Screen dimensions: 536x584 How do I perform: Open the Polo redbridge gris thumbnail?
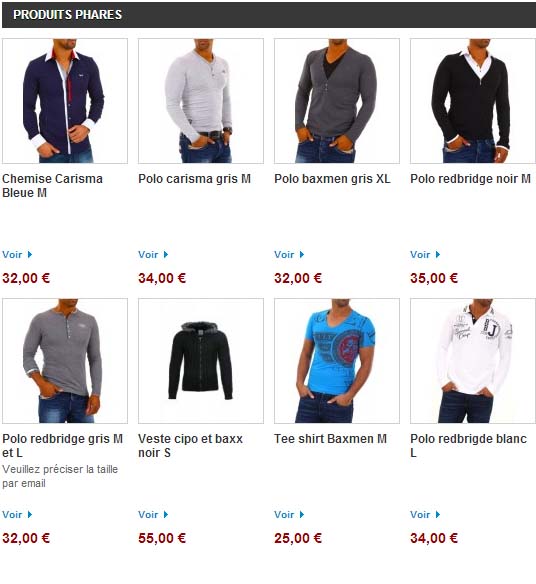(x=65, y=361)
